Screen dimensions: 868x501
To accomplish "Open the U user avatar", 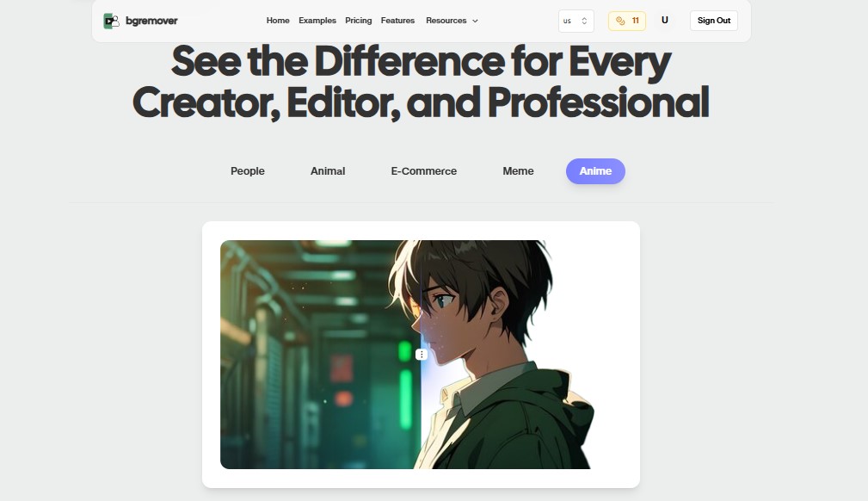I will point(665,21).
